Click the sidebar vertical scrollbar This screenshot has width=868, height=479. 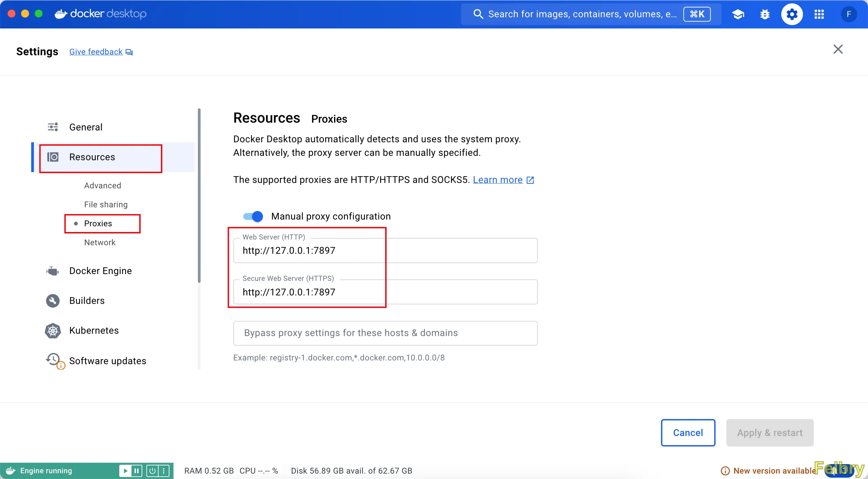199,195
